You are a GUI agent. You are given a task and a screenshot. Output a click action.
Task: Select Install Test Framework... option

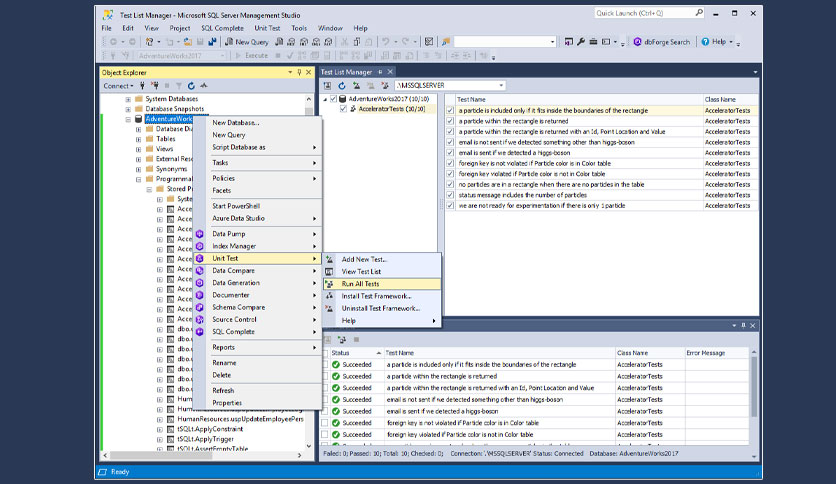382,296
